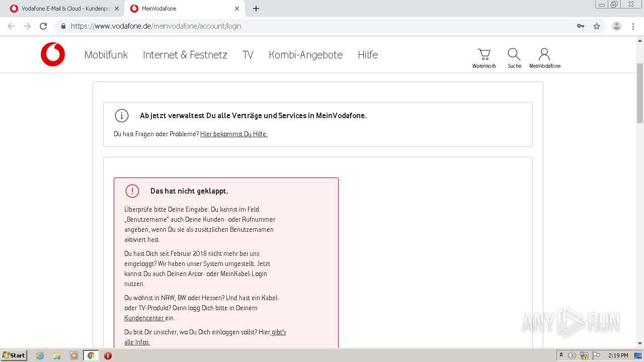Open the Kundencenter link
The image size is (644, 362).
tap(144, 318)
